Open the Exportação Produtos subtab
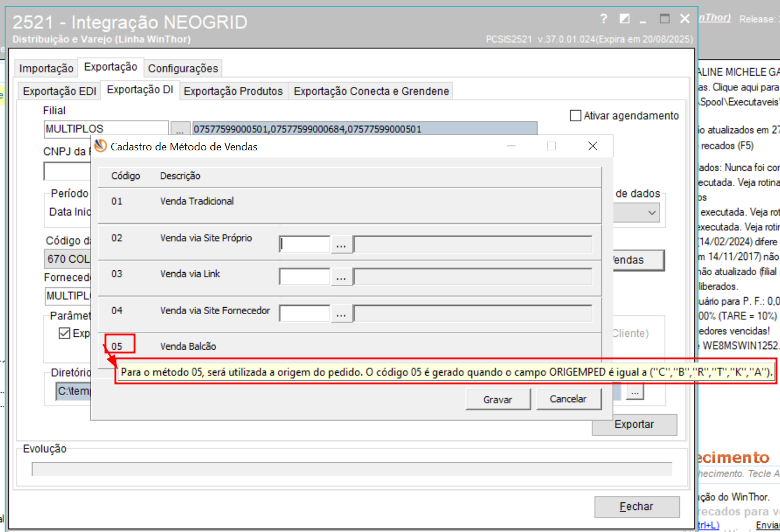This screenshot has height=532, width=780. tap(233, 91)
